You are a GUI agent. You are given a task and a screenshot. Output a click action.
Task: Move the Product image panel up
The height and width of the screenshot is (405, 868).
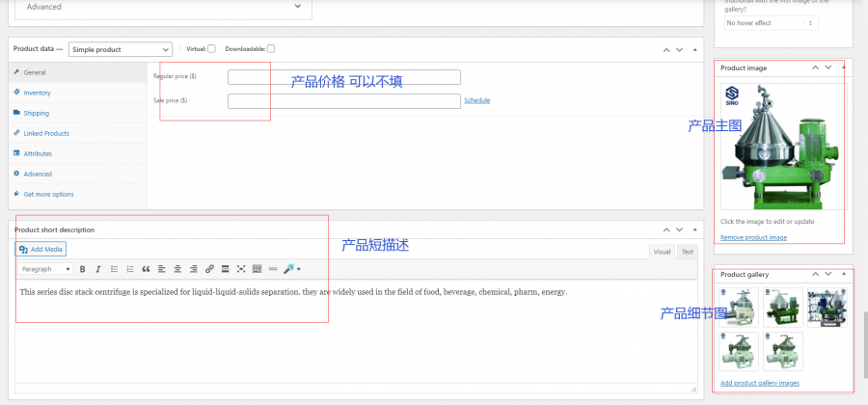click(815, 67)
